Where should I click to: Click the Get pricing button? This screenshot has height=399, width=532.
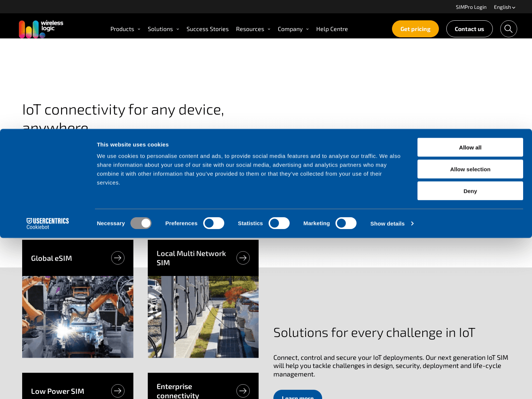tap(415, 29)
